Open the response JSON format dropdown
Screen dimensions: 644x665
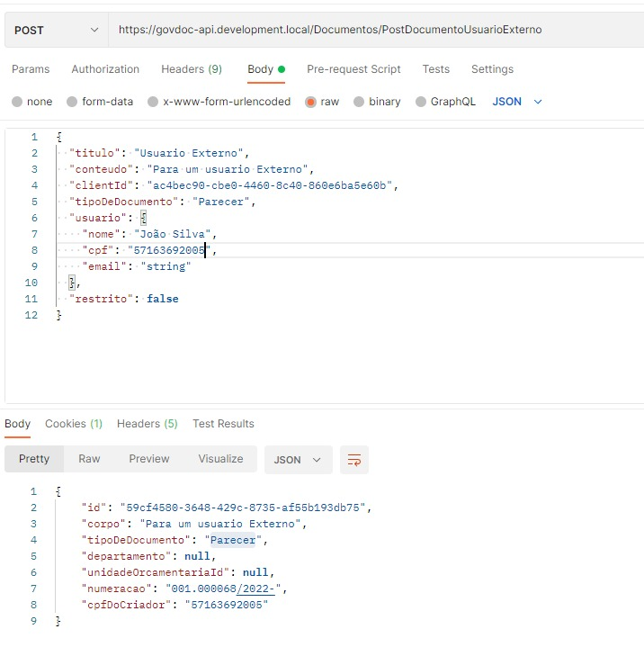tap(298, 460)
